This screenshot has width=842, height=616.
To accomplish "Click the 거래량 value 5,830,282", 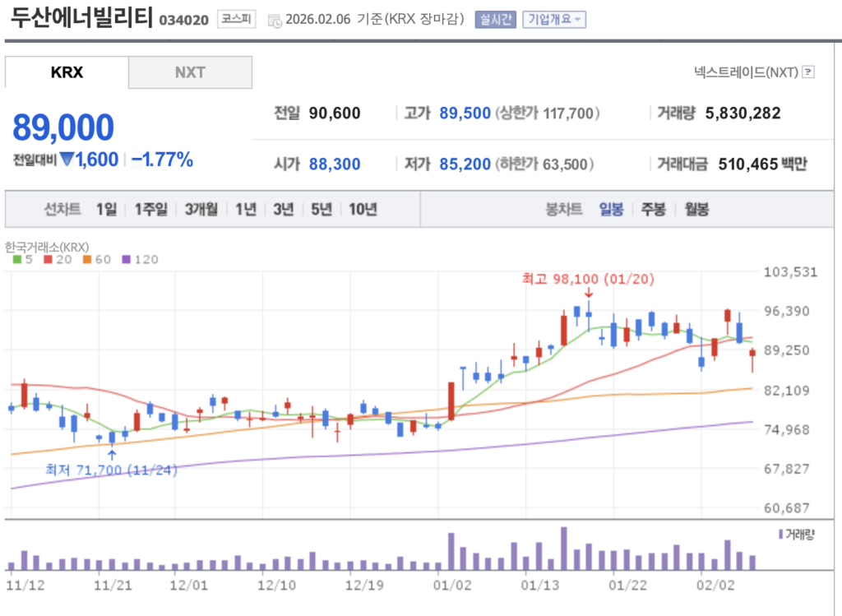I will click(743, 113).
